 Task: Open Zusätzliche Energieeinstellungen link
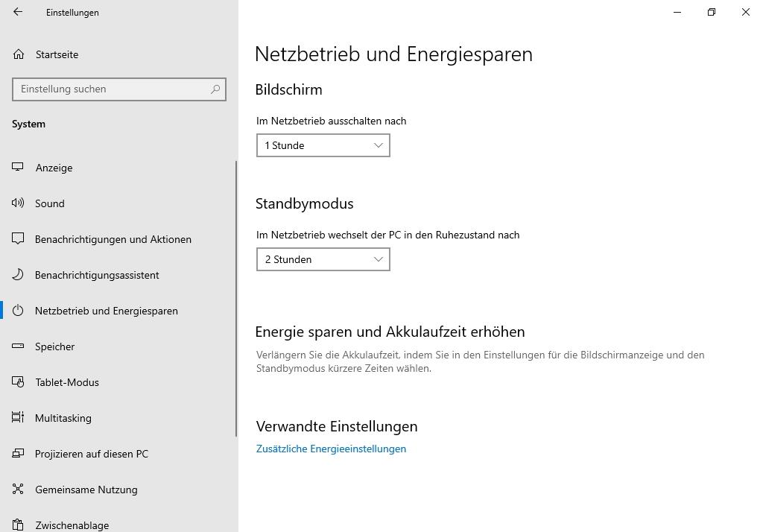(x=331, y=449)
